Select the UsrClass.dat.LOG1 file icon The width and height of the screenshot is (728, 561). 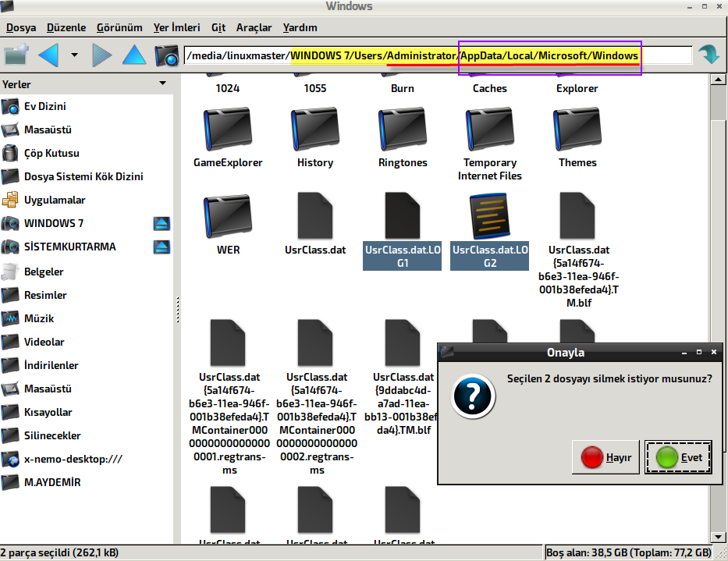pos(402,216)
